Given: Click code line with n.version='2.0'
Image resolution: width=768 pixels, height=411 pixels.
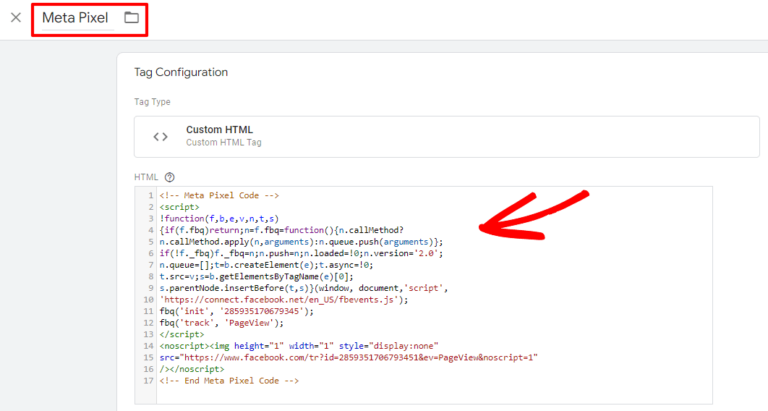Looking at the screenshot, I should click(301, 253).
